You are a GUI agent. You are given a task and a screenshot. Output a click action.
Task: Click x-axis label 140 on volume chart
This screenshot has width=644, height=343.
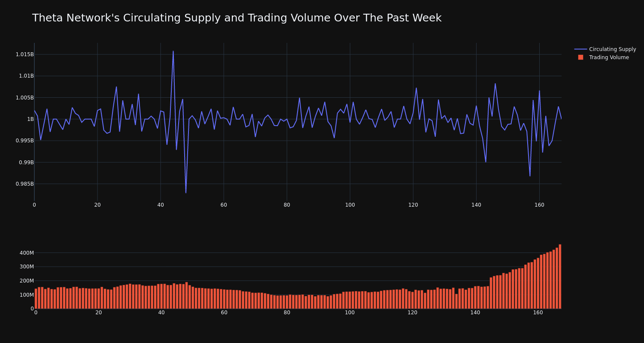[x=475, y=313]
